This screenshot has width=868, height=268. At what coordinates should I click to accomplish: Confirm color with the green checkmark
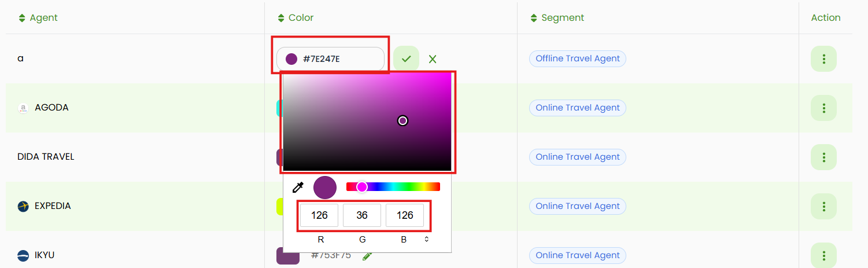tap(406, 58)
